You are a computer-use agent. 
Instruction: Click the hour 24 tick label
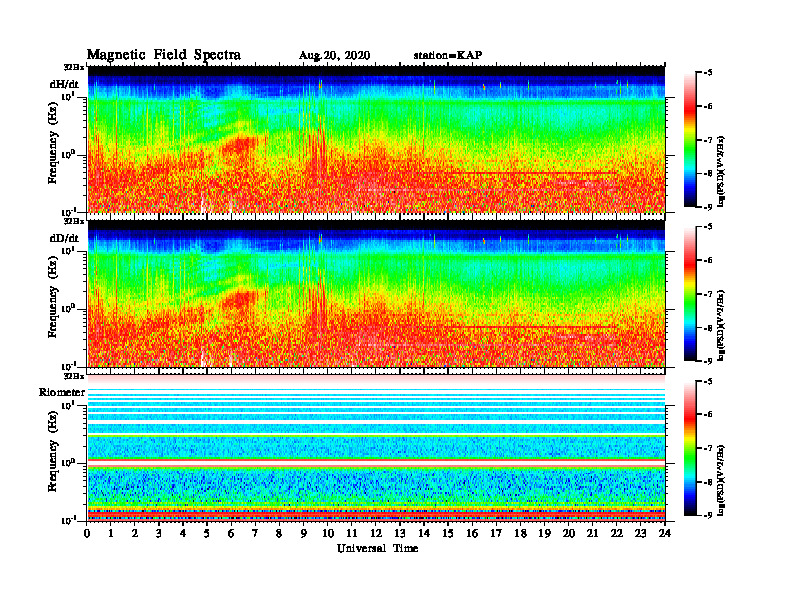[664, 533]
